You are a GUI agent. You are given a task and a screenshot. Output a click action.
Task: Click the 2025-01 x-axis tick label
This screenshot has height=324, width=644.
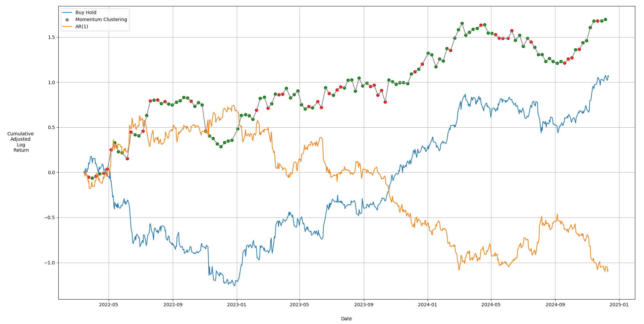coord(619,305)
